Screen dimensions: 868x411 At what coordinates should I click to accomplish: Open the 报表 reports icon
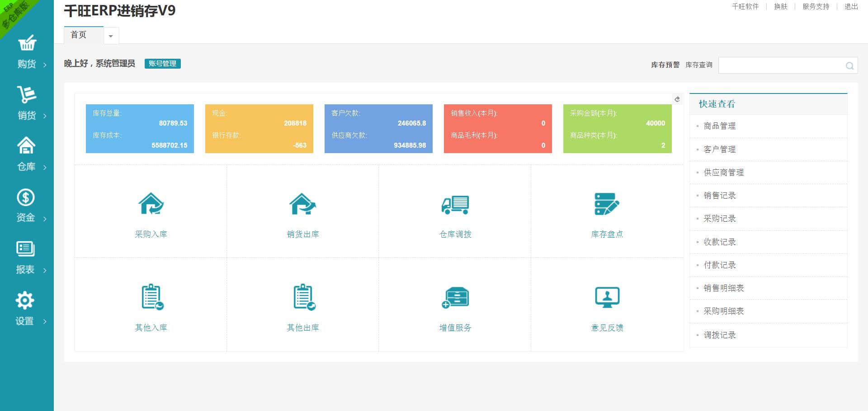pyautogui.click(x=25, y=248)
